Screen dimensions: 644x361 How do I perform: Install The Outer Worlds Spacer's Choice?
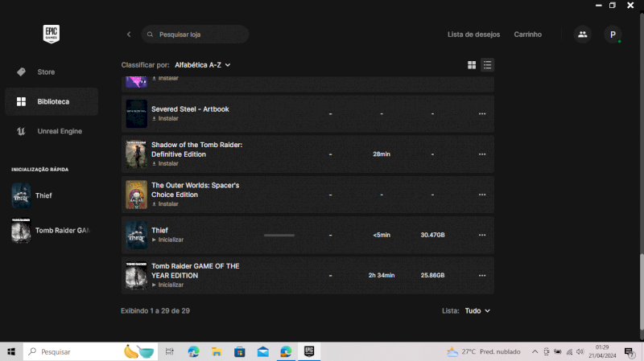pyautogui.click(x=165, y=204)
